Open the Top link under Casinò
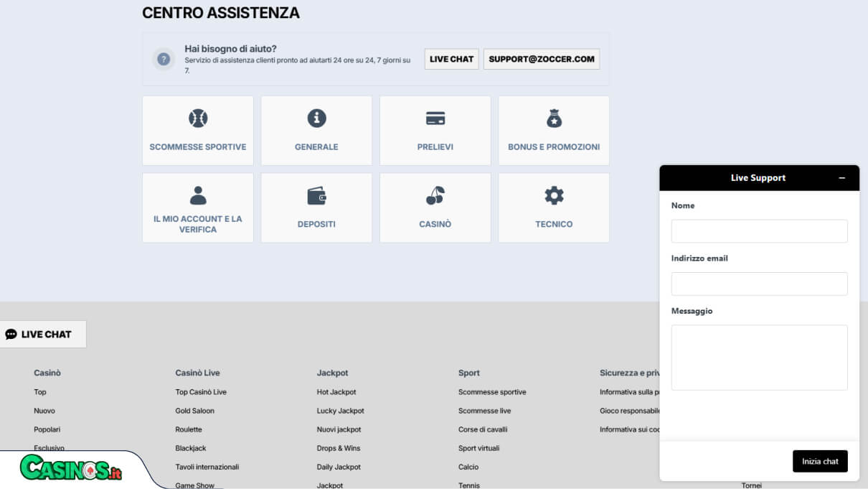 [x=40, y=392]
